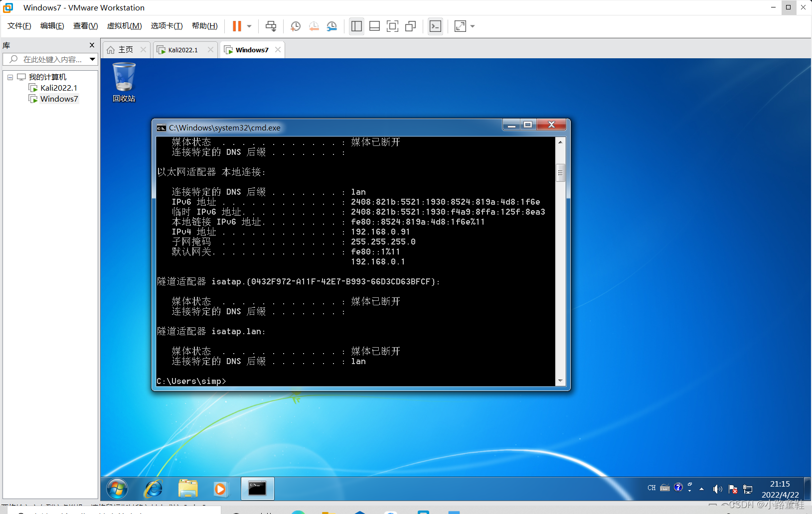Close the cmd.exe window
The width and height of the screenshot is (812, 514).
pyautogui.click(x=551, y=125)
